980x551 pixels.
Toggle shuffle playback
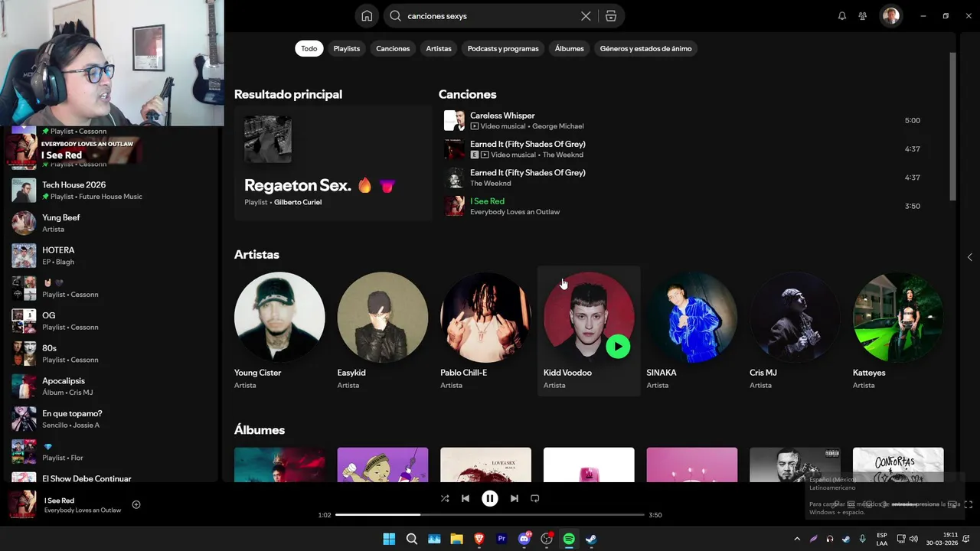click(x=445, y=498)
